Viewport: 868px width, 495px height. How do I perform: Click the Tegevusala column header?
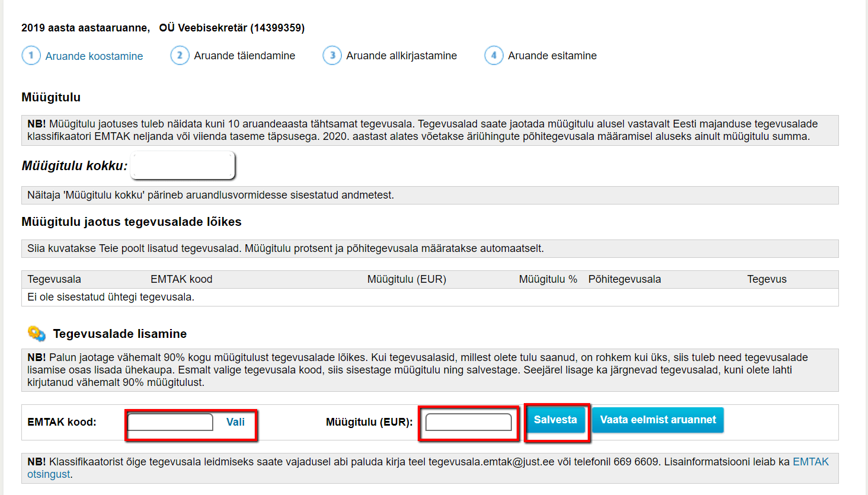coord(54,279)
